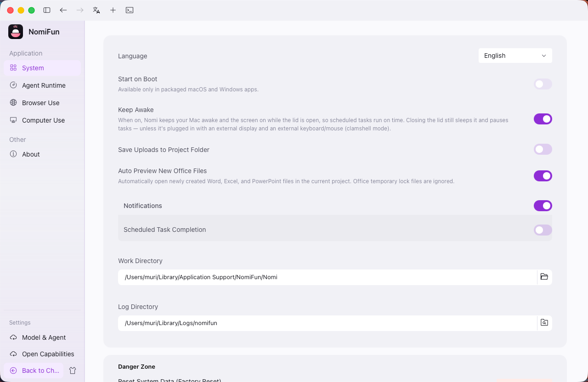
Task: Click the NomiFun title text
Action: [44, 32]
